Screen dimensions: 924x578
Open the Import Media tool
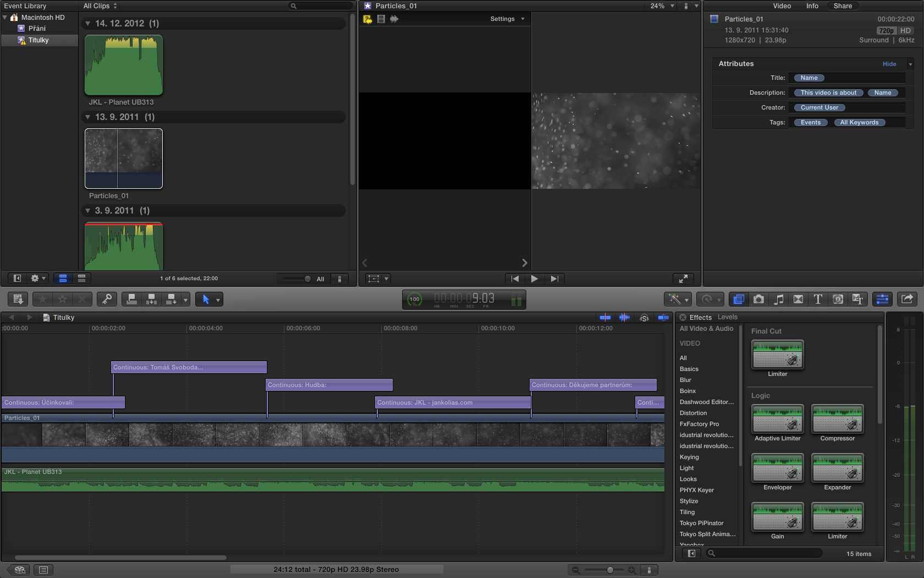click(x=18, y=299)
